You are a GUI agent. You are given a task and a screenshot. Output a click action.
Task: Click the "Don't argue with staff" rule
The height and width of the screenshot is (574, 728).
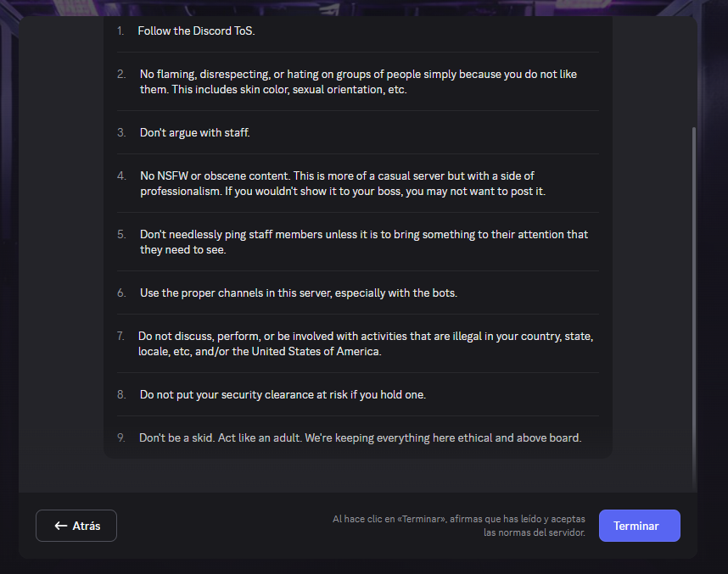click(x=194, y=133)
